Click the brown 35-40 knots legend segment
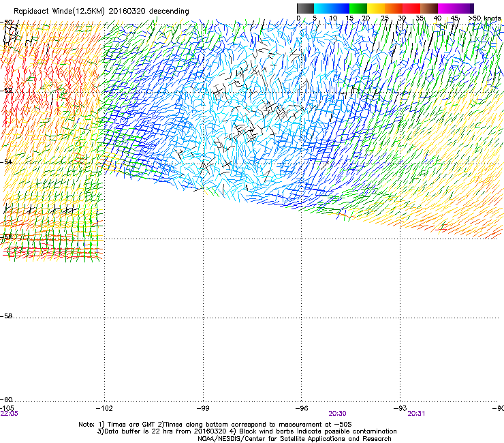The height and width of the screenshot is (443, 504). pyautogui.click(x=429, y=8)
